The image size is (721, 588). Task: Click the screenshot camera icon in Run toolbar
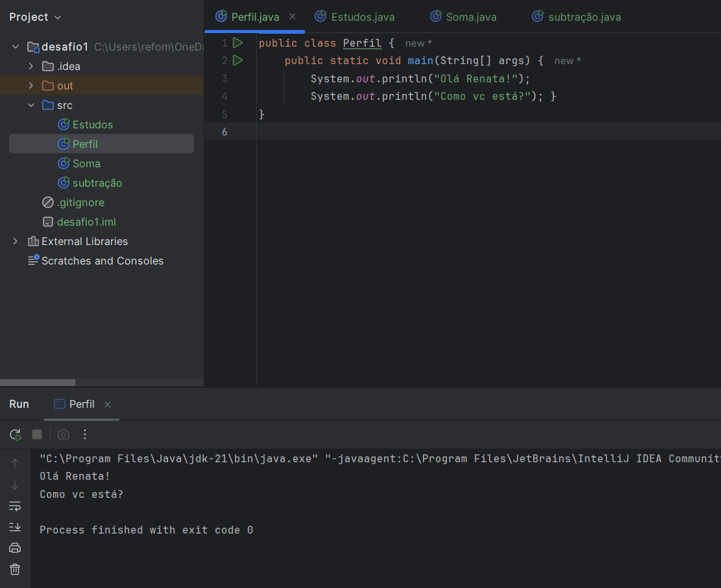(x=64, y=434)
